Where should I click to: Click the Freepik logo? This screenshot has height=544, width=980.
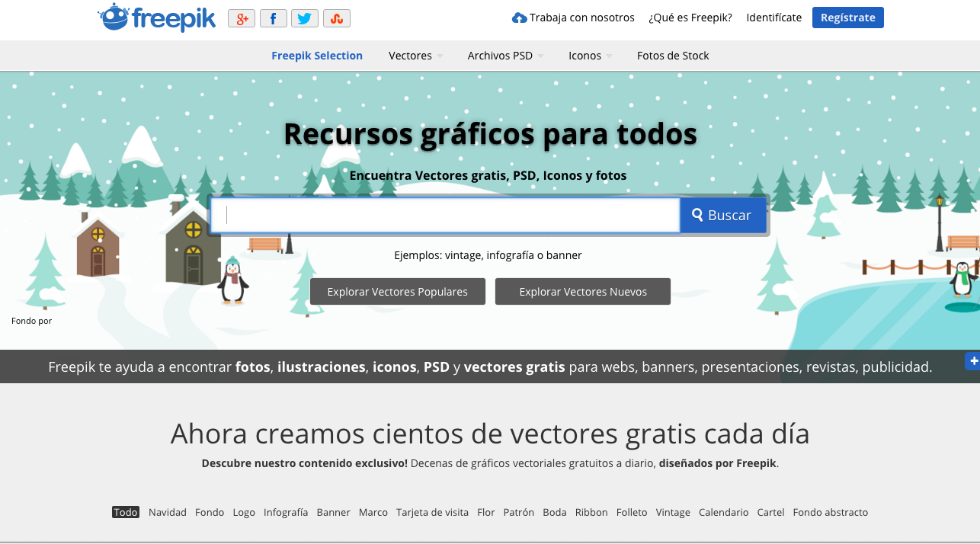tap(157, 18)
